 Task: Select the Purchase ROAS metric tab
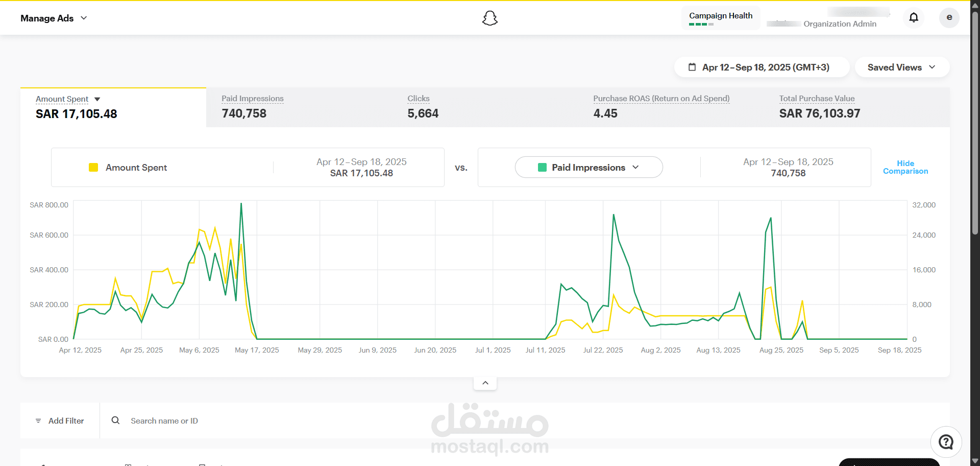(671, 107)
